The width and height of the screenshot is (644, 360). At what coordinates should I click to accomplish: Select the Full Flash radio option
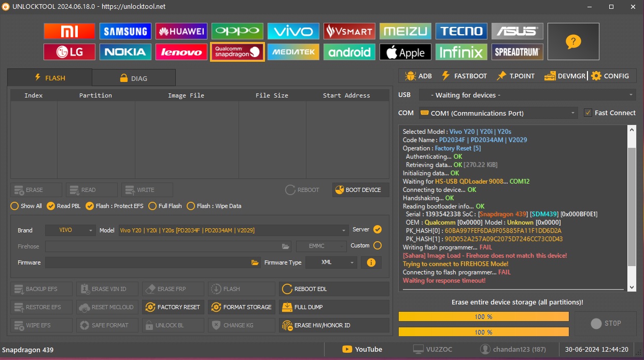pyautogui.click(x=165, y=206)
